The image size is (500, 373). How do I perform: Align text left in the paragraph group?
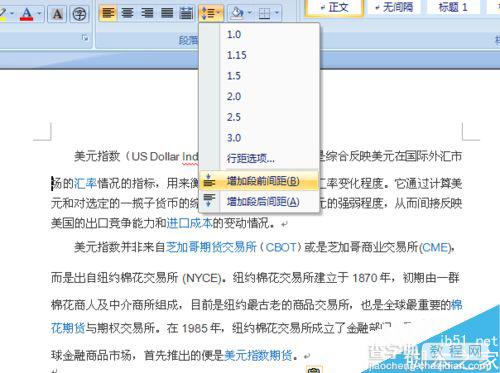tap(108, 13)
